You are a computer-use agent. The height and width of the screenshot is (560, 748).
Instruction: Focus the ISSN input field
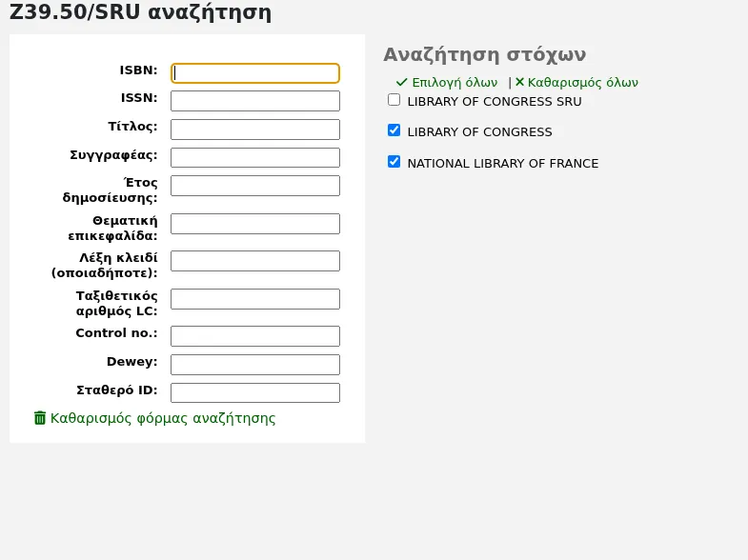click(255, 101)
